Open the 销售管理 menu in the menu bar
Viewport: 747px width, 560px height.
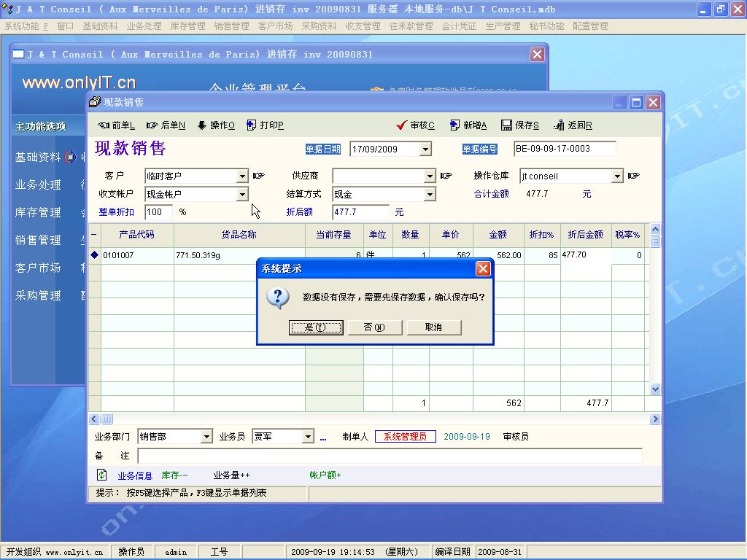[231, 26]
